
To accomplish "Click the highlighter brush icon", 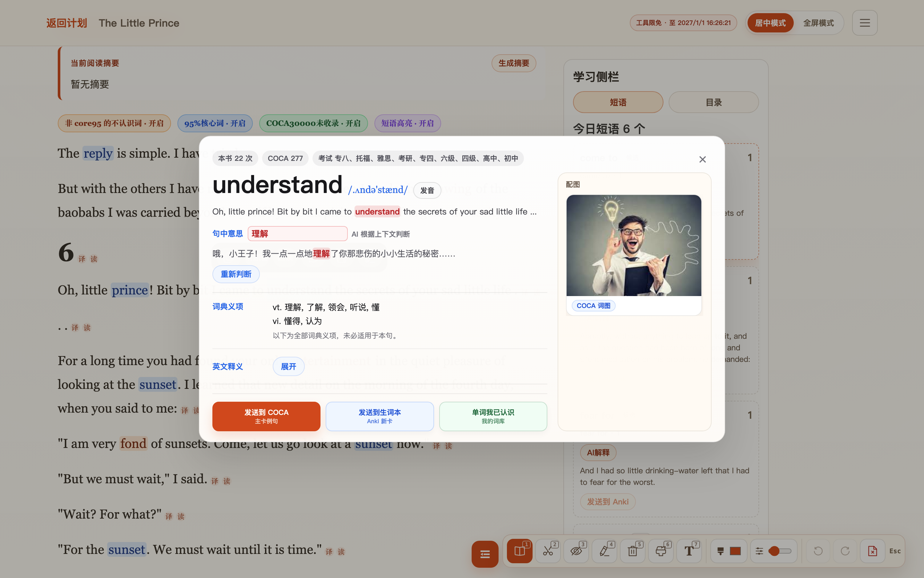I will pyautogui.click(x=721, y=551).
